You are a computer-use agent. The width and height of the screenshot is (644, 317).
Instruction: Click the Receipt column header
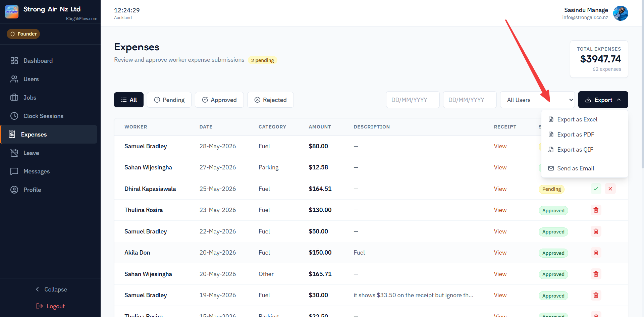pyautogui.click(x=505, y=127)
